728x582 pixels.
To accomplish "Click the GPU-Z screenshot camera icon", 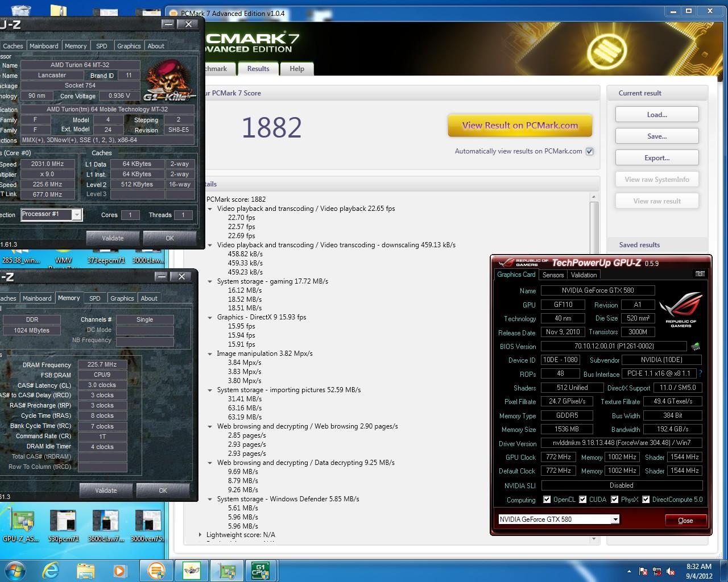I will pyautogui.click(x=700, y=274).
